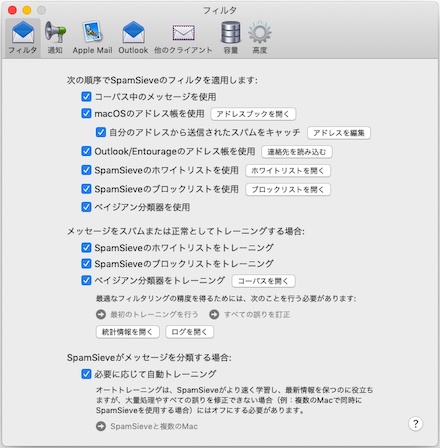Click the arrow icon beside 最初のトレーニングを行う
The image size is (440, 448).
click(x=101, y=314)
